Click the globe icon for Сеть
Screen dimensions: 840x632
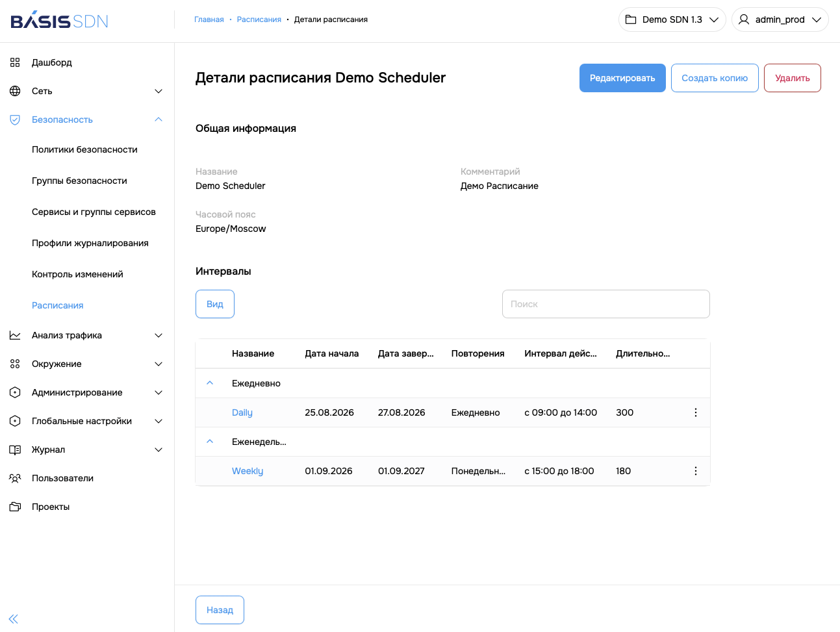pos(15,91)
